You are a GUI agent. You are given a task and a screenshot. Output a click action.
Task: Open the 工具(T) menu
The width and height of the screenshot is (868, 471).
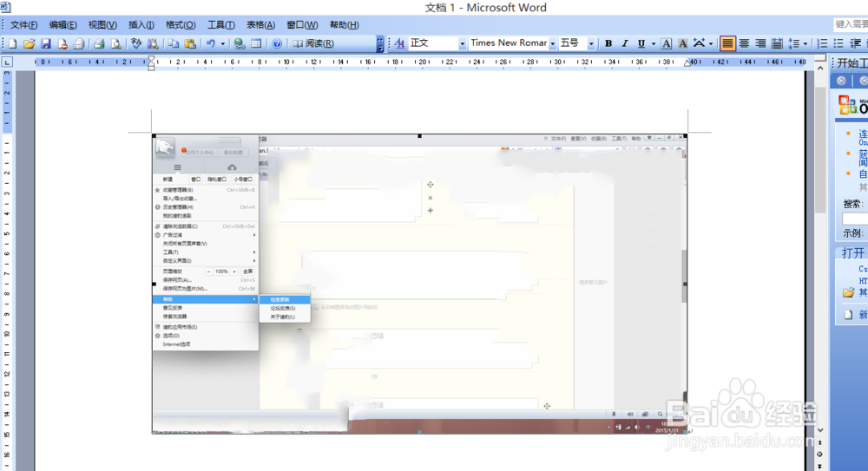pyautogui.click(x=220, y=25)
